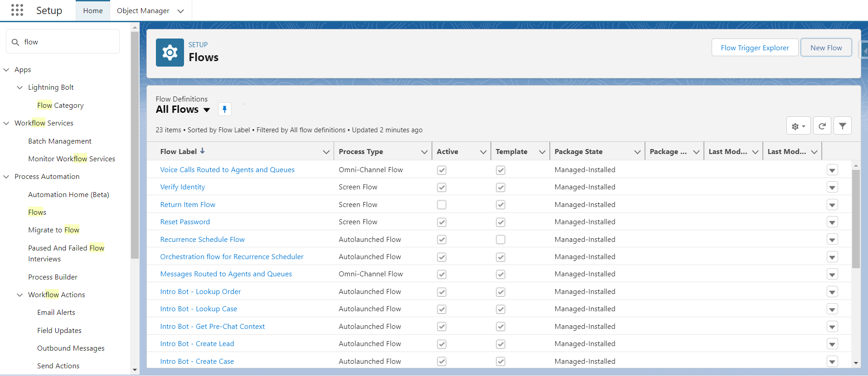Open Process Type column menu chevron
Viewport: 868px width, 376px height.
[424, 152]
